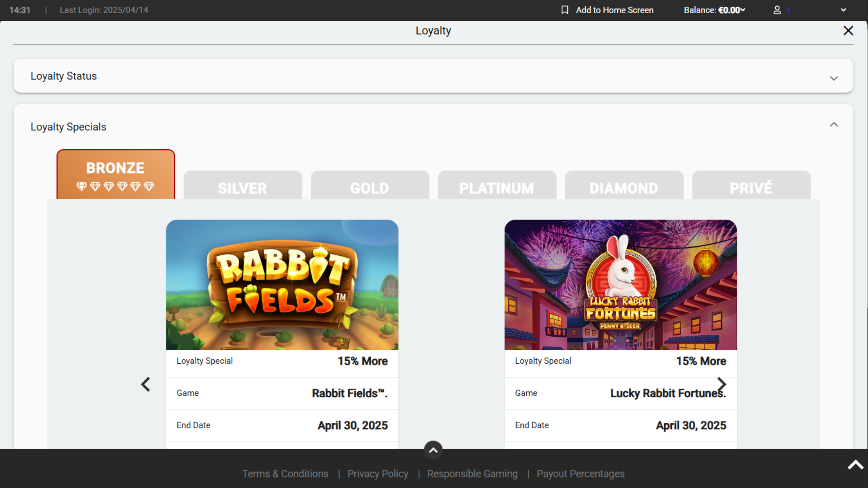This screenshot has width=868, height=488.
Task: Click the Loyalty Specials heading
Action: pos(68,127)
